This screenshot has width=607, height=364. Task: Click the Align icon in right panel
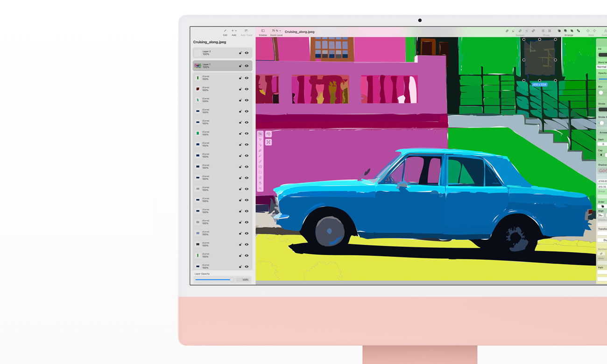(x=600, y=215)
